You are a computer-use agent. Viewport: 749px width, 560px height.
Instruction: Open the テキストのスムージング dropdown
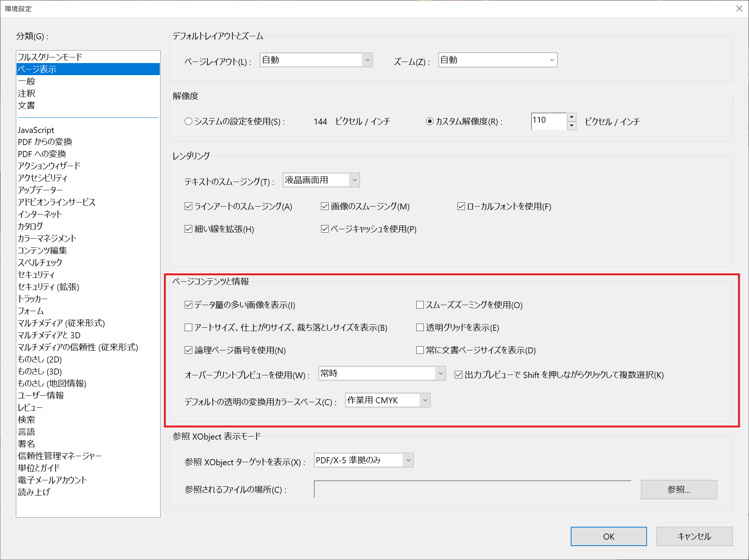coord(354,180)
